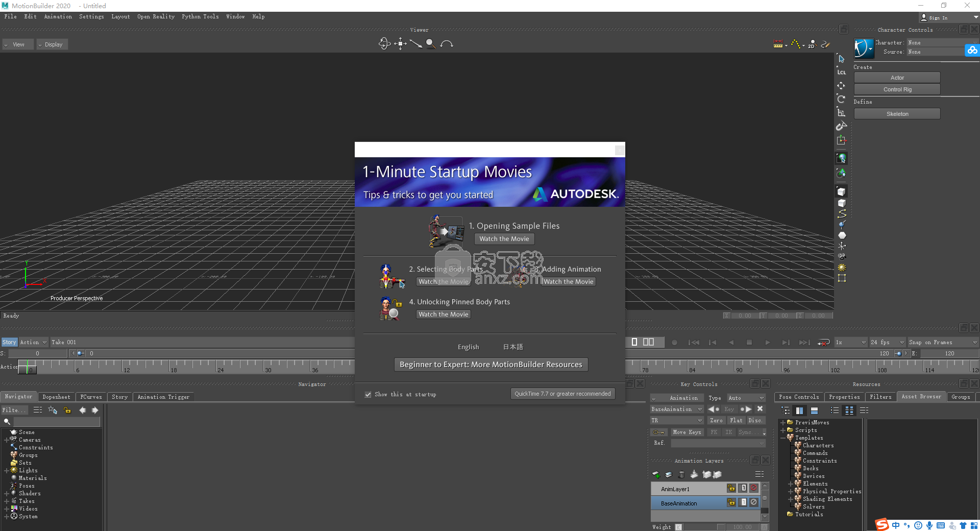This screenshot has width=980, height=531.
Task: Open the BaseAnimation layer dropdown in Key Controls
Action: coord(677,409)
